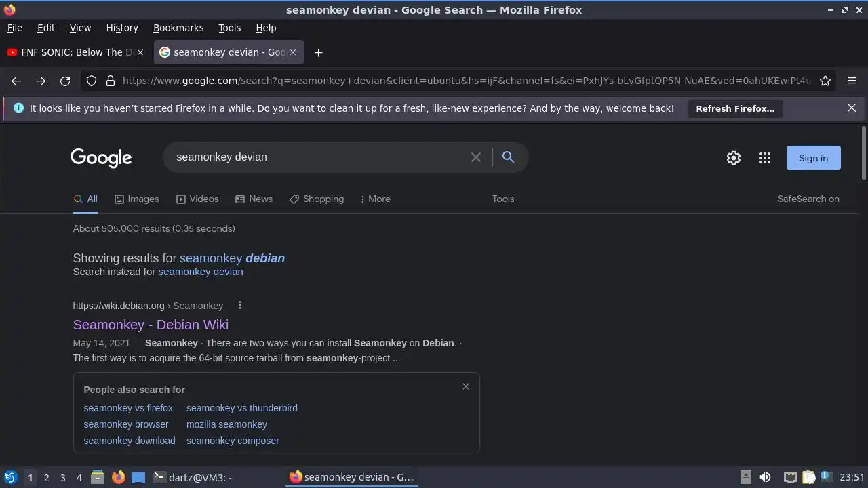Close the FNF SONIC tab

[x=140, y=52]
